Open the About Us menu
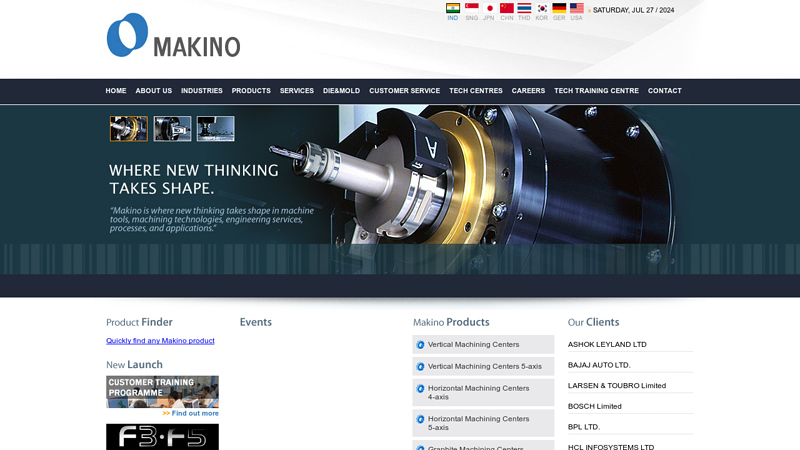 [154, 91]
